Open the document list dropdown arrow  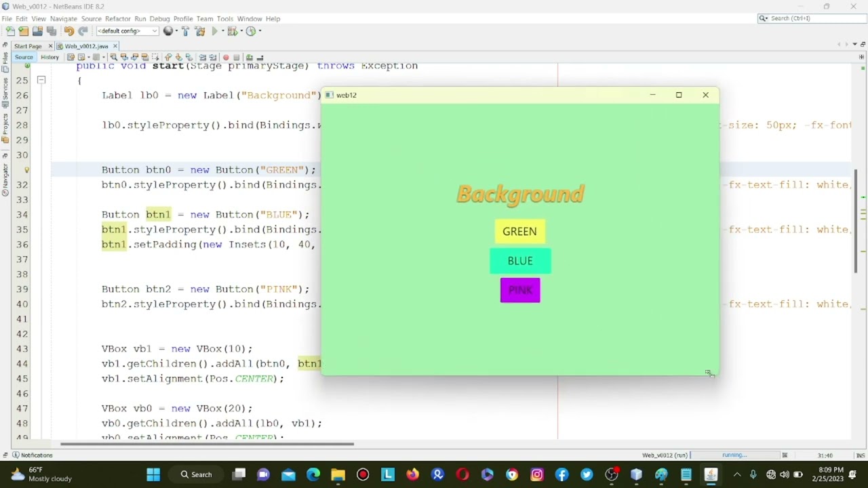(x=854, y=45)
